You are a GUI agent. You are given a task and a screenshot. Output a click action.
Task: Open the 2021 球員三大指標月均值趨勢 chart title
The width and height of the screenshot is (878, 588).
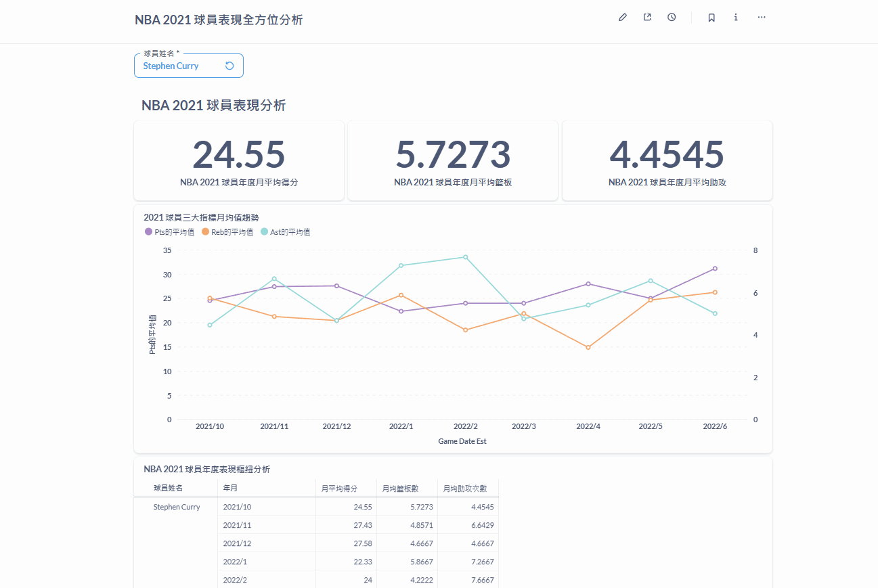pyautogui.click(x=201, y=218)
